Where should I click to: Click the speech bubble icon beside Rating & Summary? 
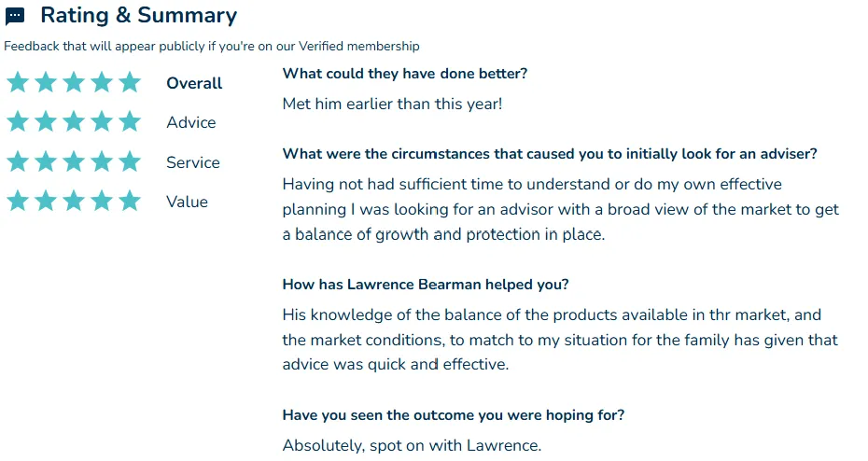coord(15,16)
